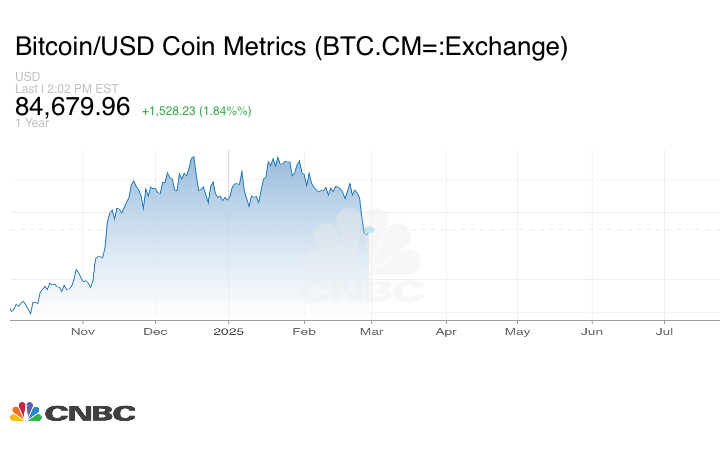The height and width of the screenshot is (450, 720).
Task: Click the Apr label on the time axis
Action: coord(445,331)
